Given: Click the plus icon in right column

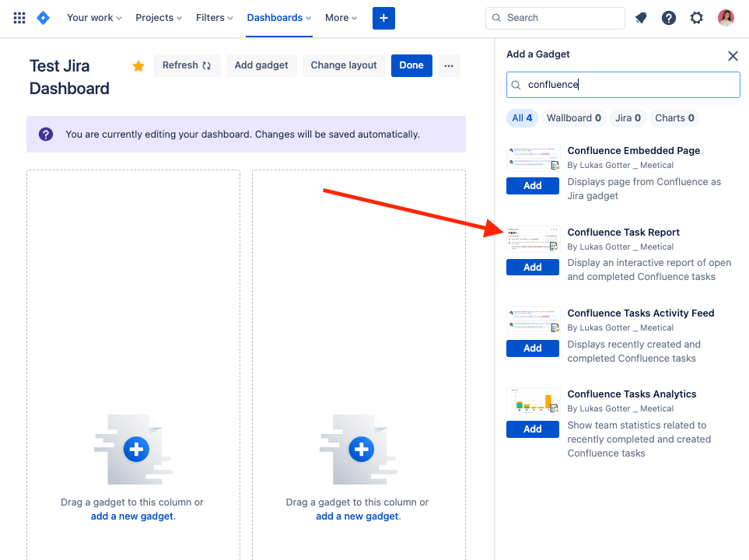Looking at the screenshot, I should pos(362,449).
